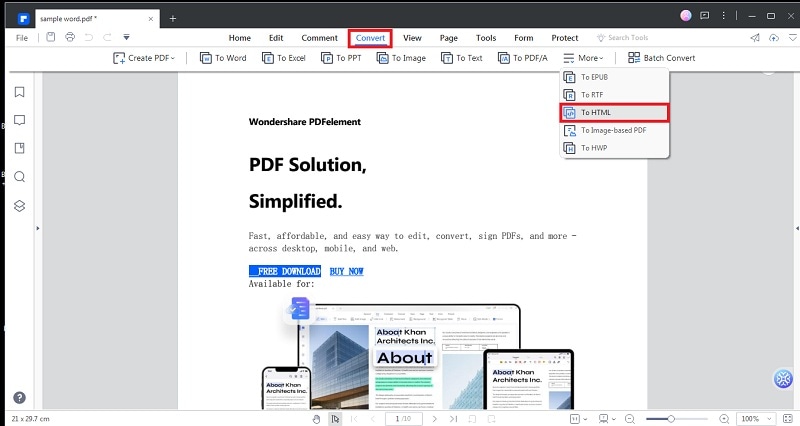Expand the right side panel arrow
The image size is (800, 426).
coord(797,228)
